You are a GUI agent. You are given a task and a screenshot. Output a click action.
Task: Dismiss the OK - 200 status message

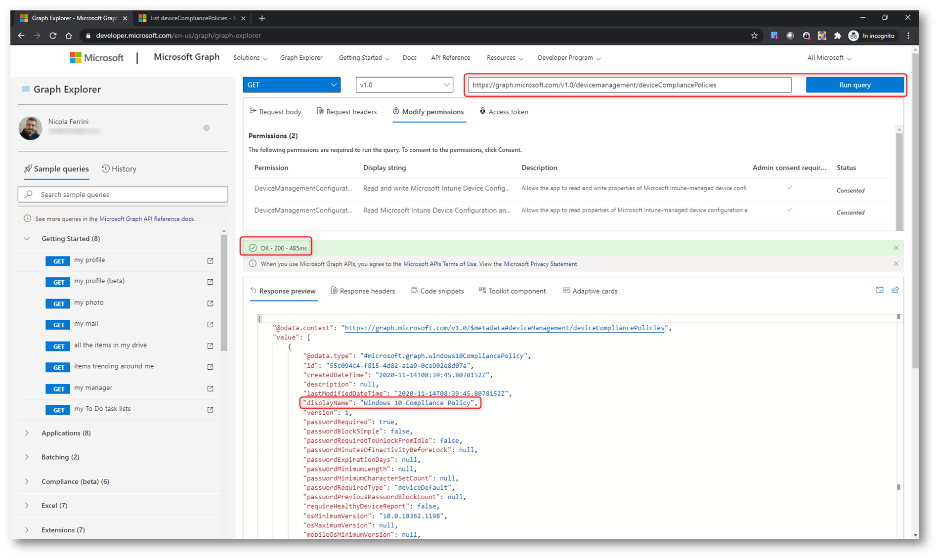pyautogui.click(x=896, y=248)
